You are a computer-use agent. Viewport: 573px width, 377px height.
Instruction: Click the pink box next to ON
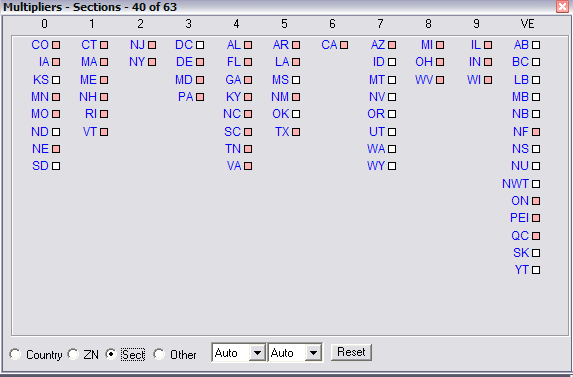[x=536, y=201]
